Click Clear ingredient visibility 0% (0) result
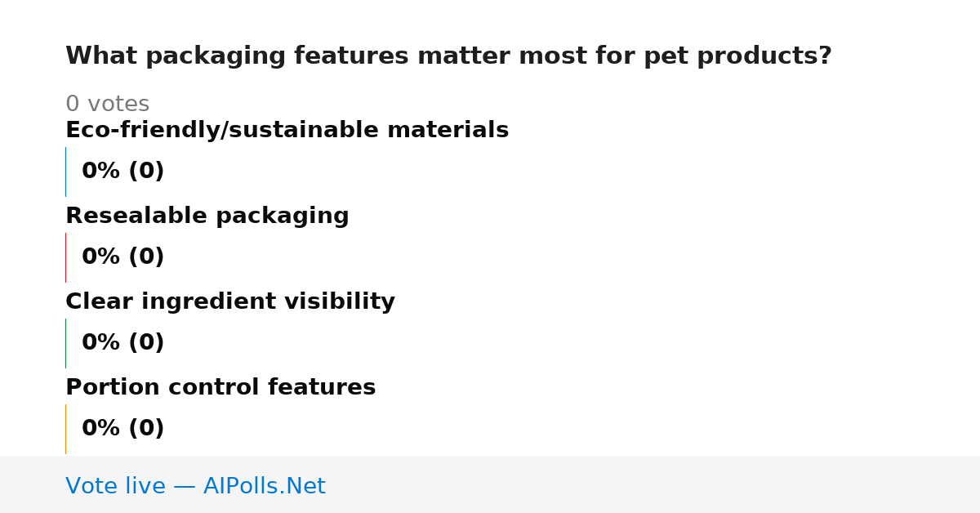Image resolution: width=980 pixels, height=513 pixels. pos(122,343)
